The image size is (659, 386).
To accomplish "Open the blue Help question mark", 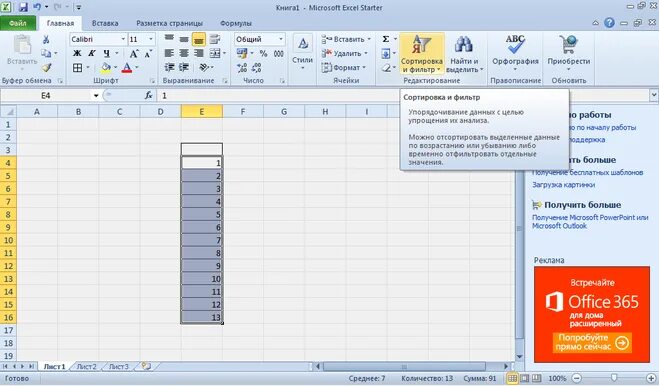I will [609, 23].
